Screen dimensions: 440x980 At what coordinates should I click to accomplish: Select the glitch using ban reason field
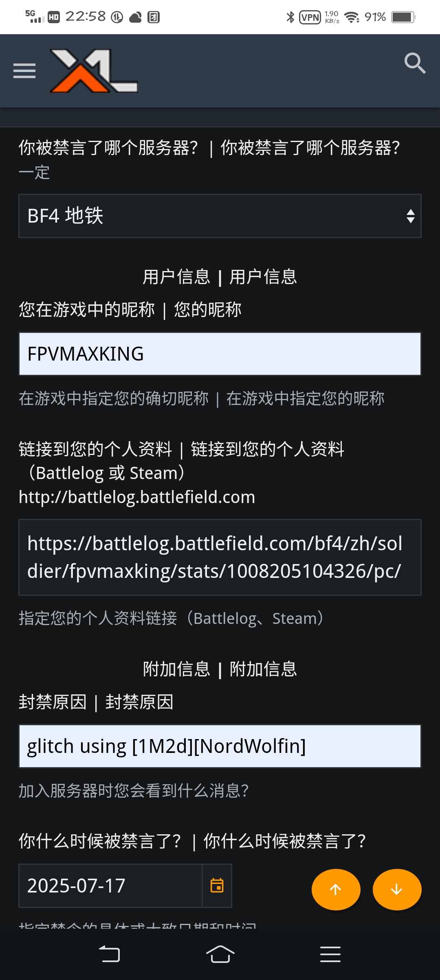[x=220, y=746]
